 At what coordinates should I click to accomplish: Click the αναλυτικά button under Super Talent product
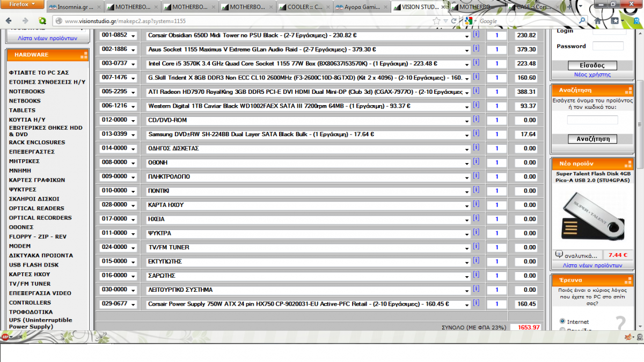(x=577, y=255)
